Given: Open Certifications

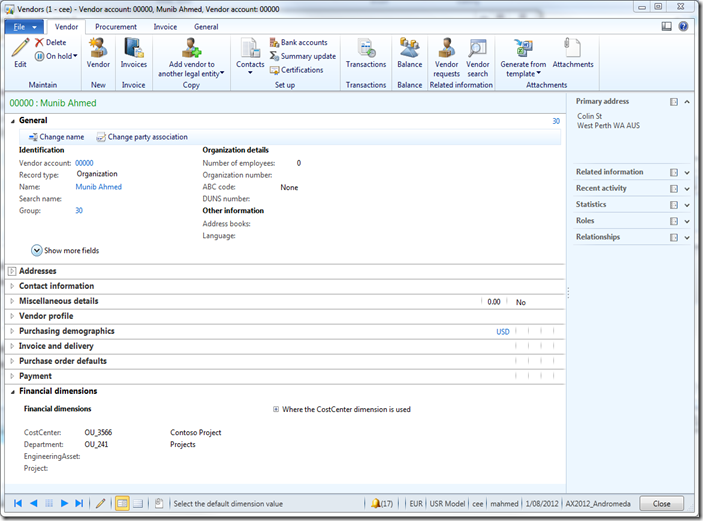Looking at the screenshot, I should coord(296,70).
